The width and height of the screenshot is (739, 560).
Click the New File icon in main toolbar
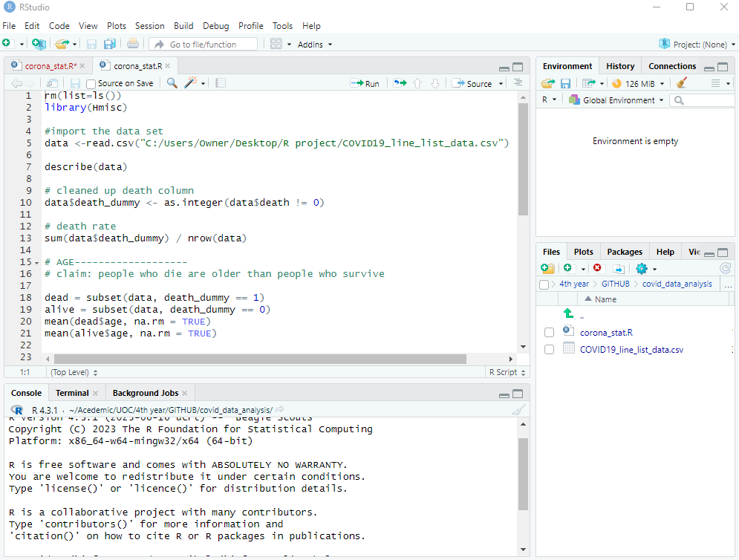point(7,44)
